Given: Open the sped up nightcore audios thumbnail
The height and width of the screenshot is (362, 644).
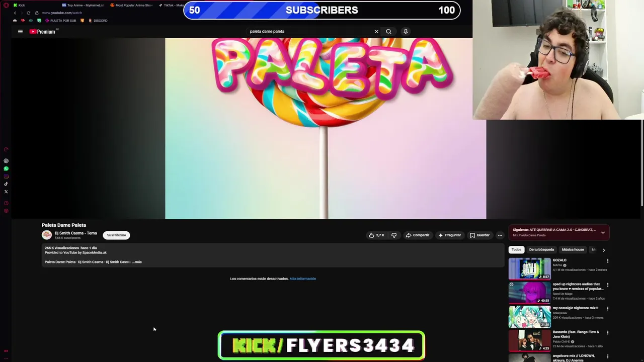Looking at the screenshot, I should click(529, 292).
